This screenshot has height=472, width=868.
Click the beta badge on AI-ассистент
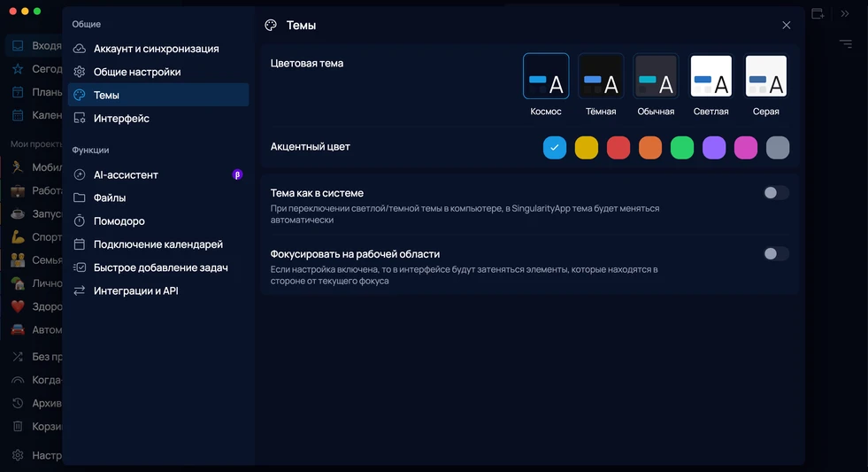237,174
